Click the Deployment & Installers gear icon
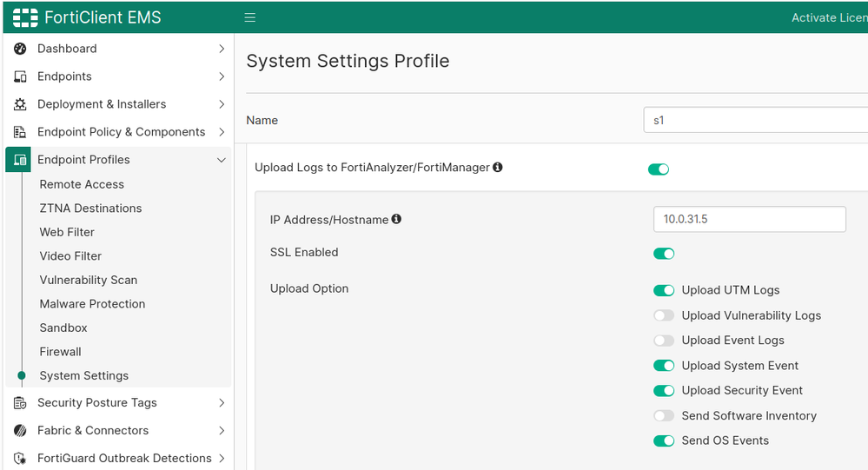This screenshot has height=470, width=868. pos(20,104)
